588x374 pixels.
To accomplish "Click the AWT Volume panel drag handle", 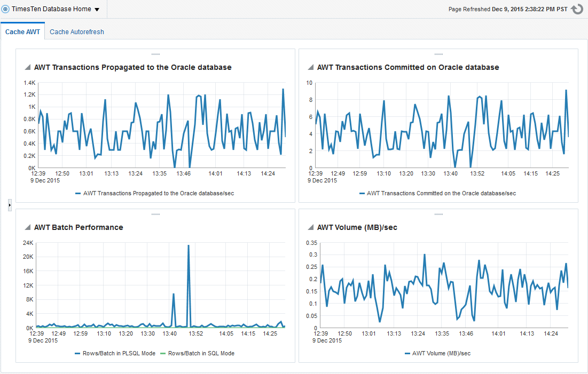I will 438,214.
